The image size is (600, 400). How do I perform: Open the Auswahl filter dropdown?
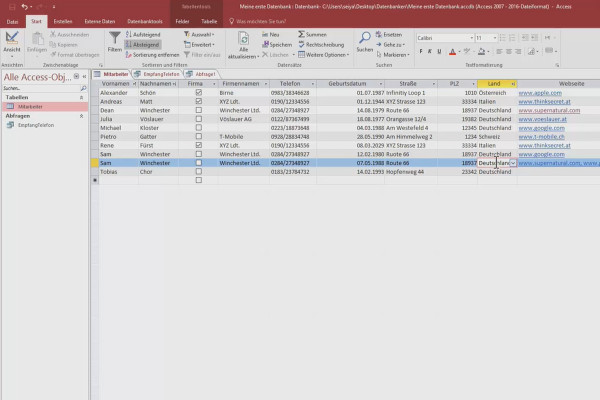199,34
